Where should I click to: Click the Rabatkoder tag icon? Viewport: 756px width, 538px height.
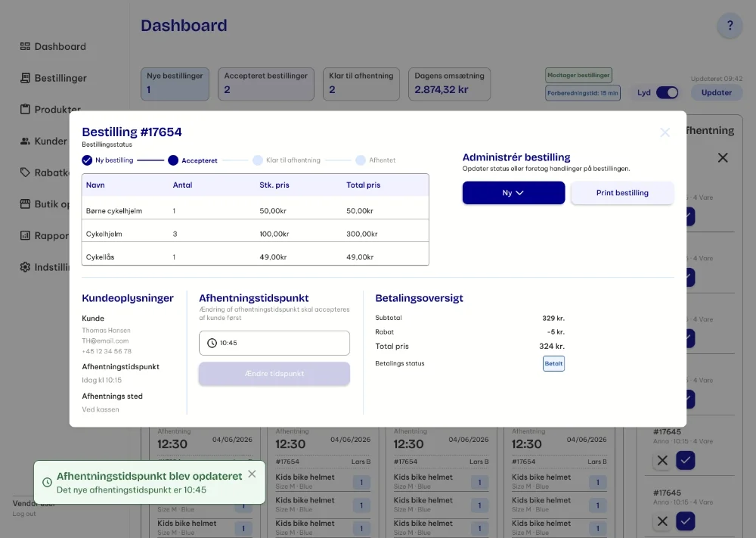[x=25, y=173]
